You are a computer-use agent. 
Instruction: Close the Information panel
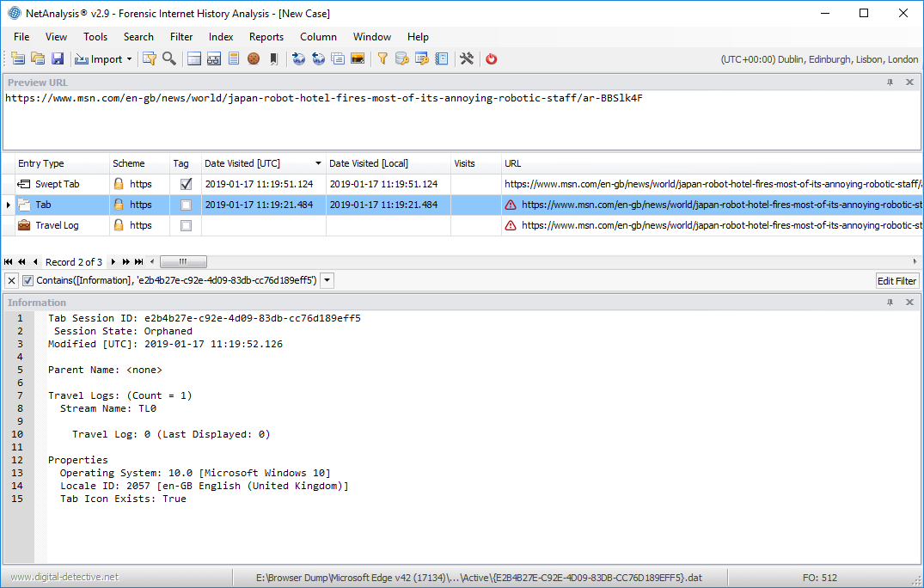tap(909, 303)
